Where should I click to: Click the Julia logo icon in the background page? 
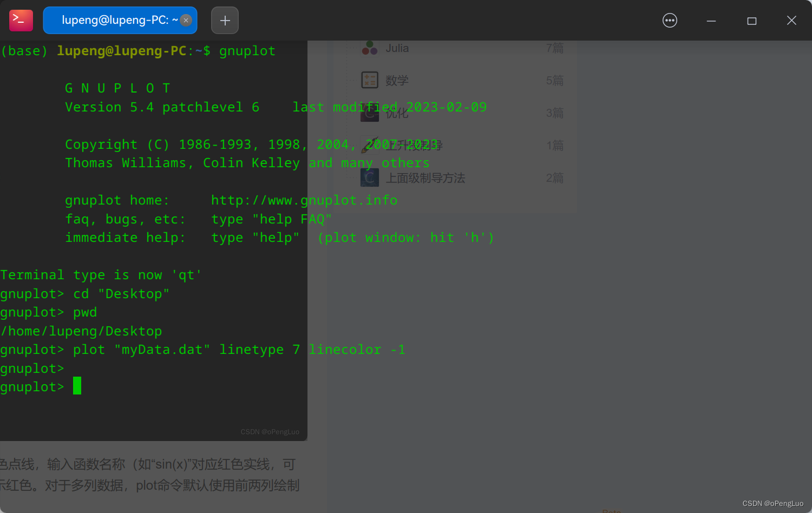(370, 48)
